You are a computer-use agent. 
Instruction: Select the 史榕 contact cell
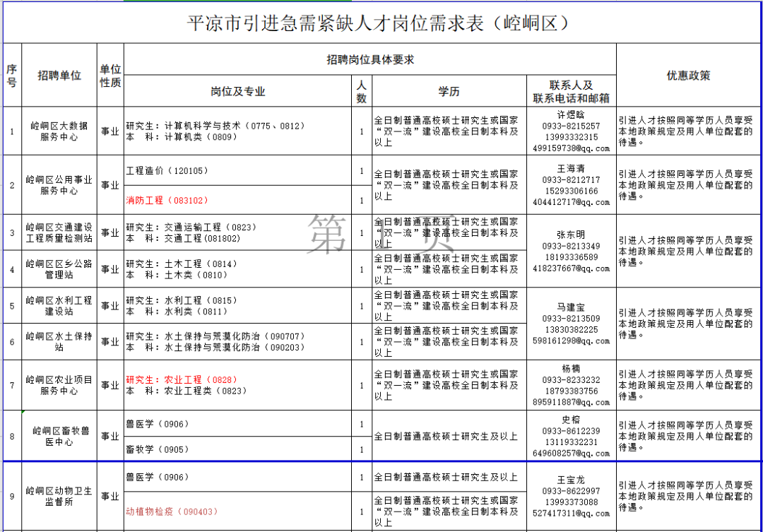(x=572, y=436)
